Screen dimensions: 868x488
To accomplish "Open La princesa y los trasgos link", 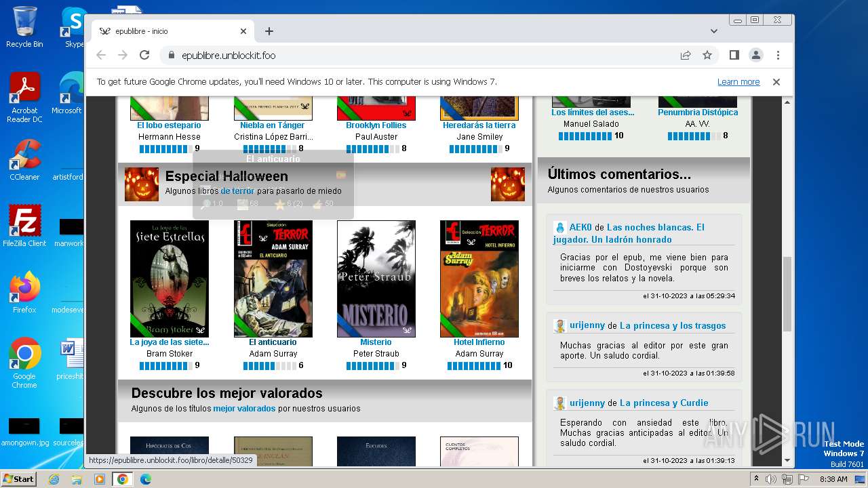I will click(x=673, y=325).
